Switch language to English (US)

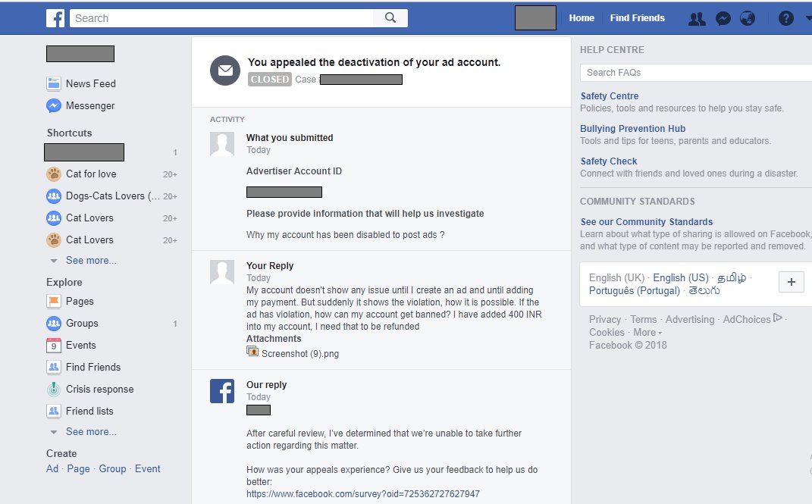click(681, 277)
